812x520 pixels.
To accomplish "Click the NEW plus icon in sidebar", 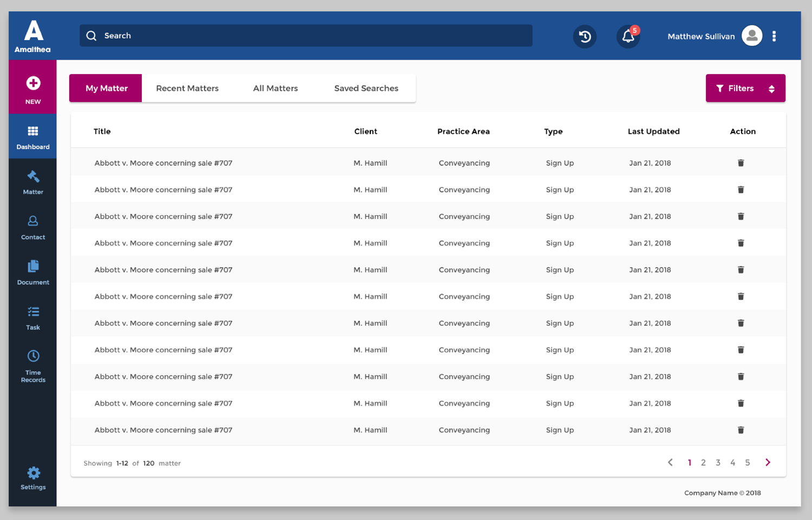I will click(x=33, y=83).
